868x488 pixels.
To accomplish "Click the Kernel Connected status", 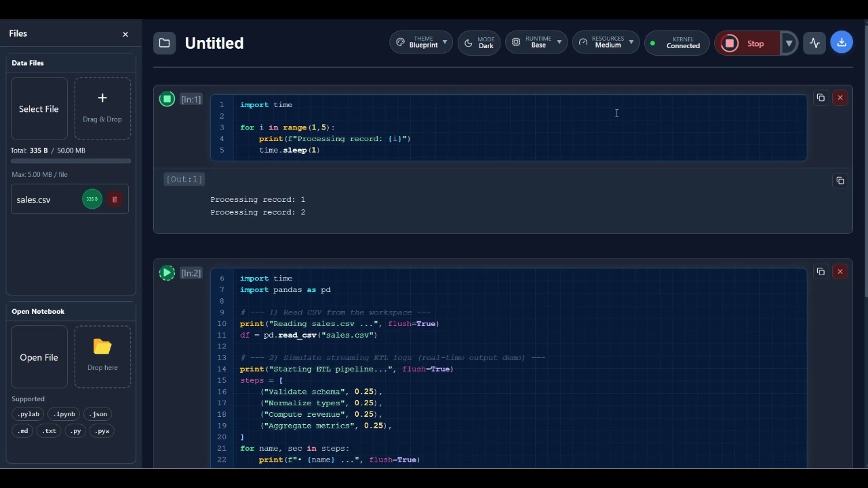I will click(x=677, y=43).
